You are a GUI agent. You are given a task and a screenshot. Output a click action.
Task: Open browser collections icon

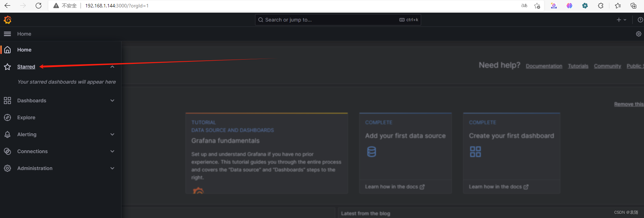point(633,6)
